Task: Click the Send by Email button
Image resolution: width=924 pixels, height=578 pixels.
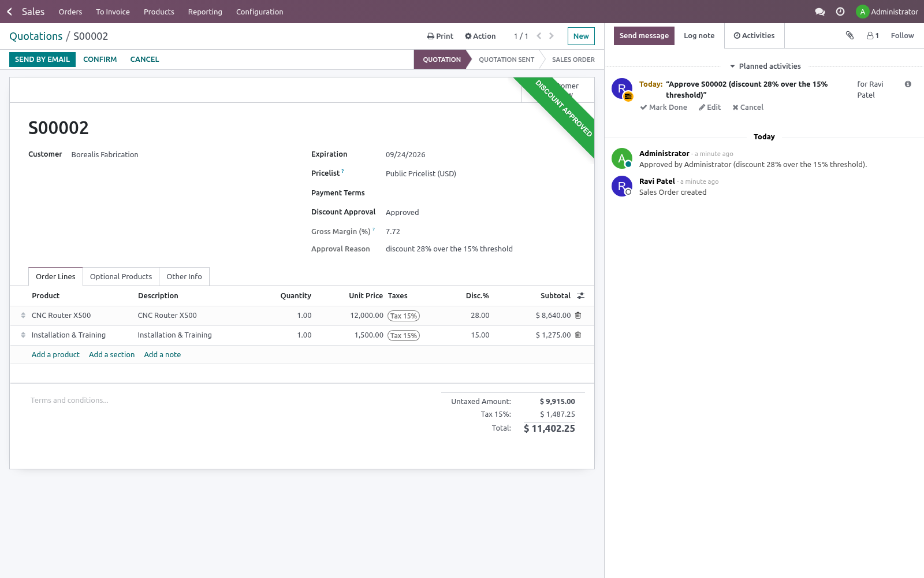Action: click(42, 60)
